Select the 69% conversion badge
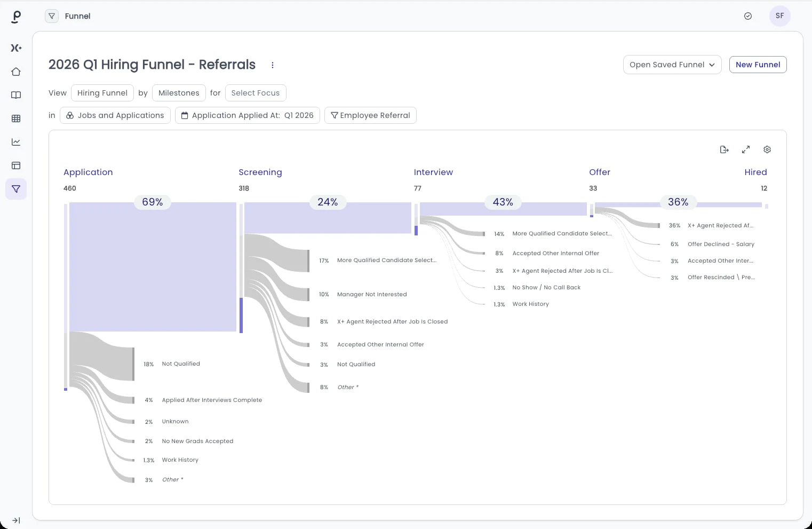This screenshot has height=529, width=812. coord(153,202)
